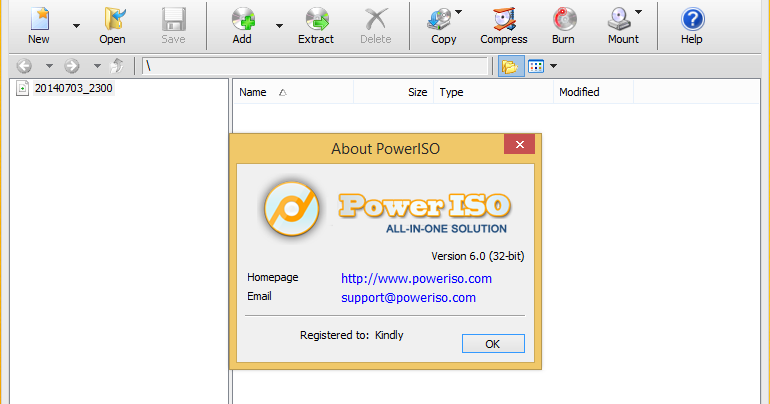Viewport: 770px width, 404px height.
Task: Click the support@poweriso.com email link
Action: (409, 298)
